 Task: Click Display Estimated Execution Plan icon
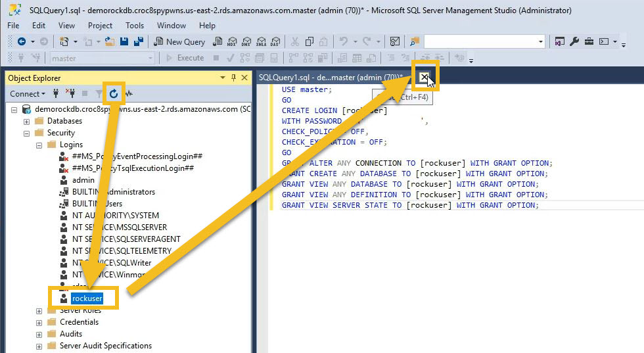[x=244, y=58]
